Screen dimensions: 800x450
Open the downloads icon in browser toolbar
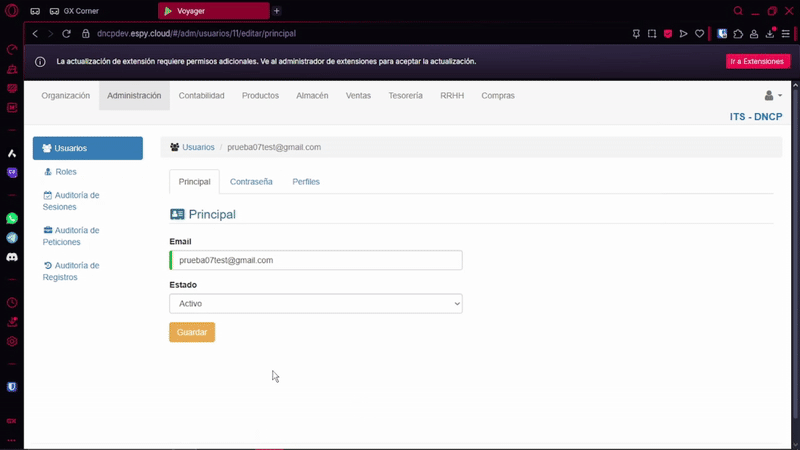point(769,33)
